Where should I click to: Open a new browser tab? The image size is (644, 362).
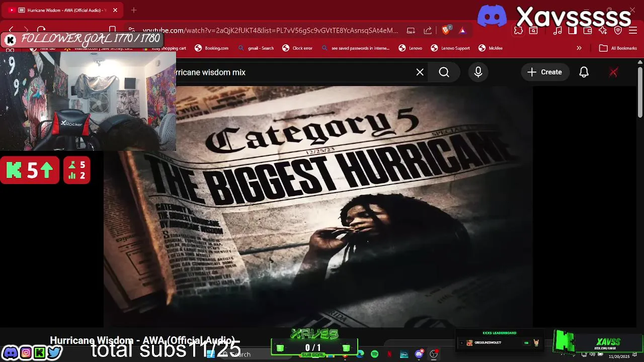pos(133,10)
